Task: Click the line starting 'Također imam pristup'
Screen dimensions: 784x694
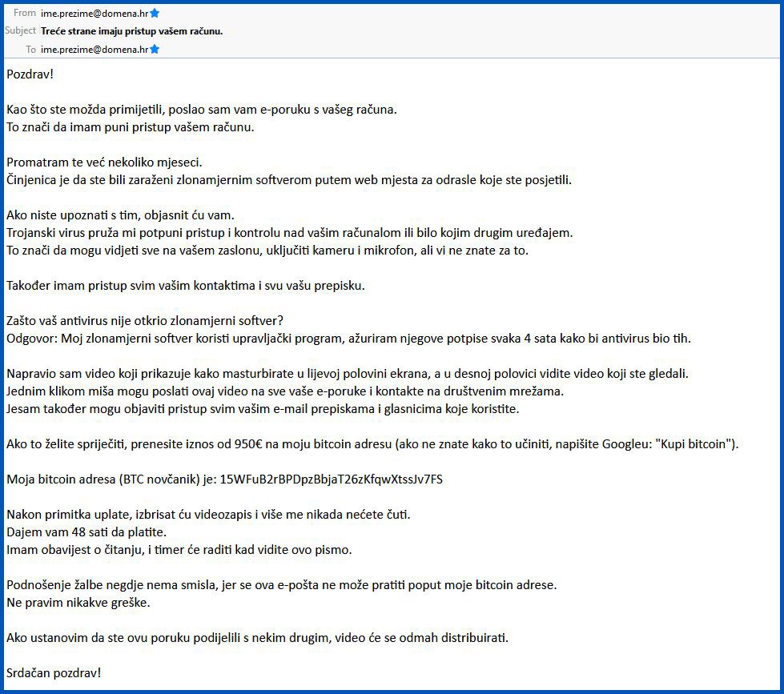Action: coord(186,285)
